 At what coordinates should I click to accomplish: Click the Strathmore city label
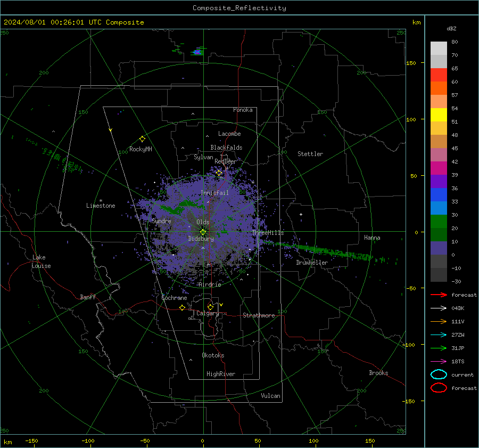pyautogui.click(x=259, y=315)
